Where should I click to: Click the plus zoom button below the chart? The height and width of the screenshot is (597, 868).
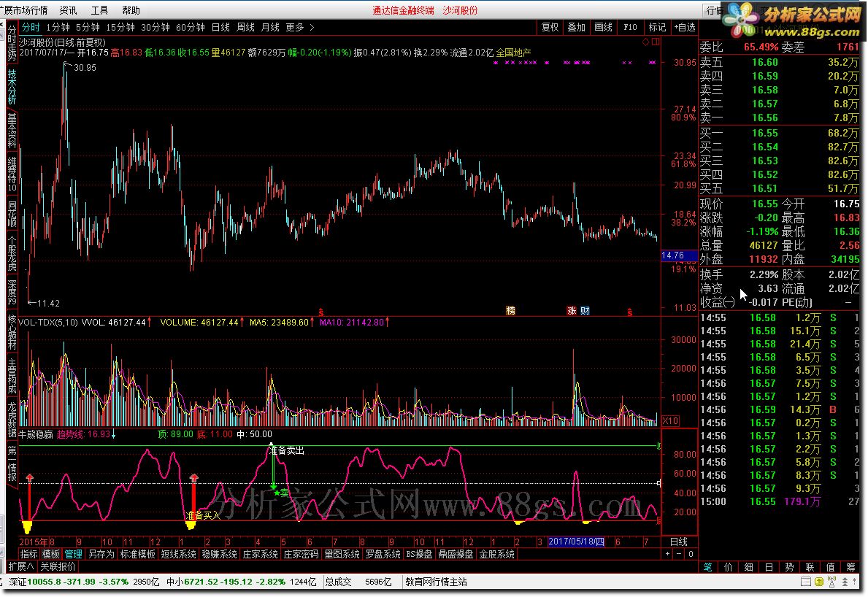668,554
